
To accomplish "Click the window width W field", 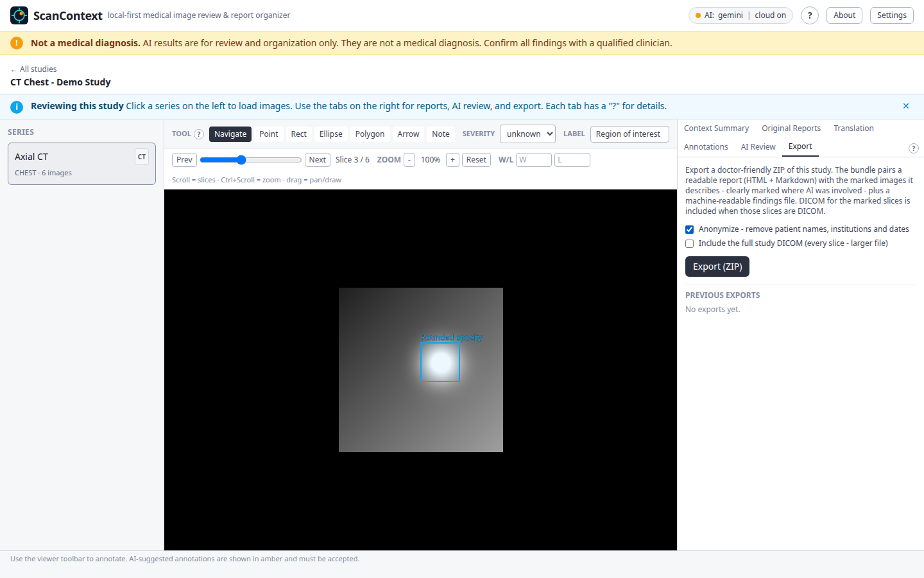I will coord(534,160).
